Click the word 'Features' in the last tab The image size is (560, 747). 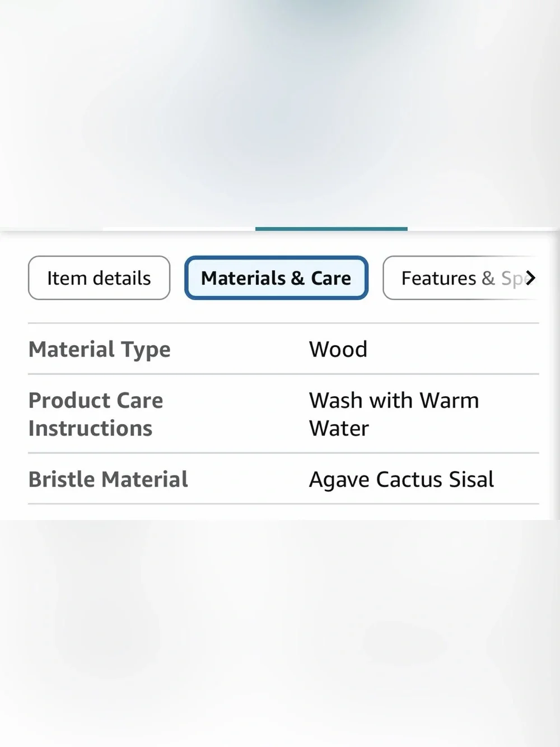pos(438,278)
